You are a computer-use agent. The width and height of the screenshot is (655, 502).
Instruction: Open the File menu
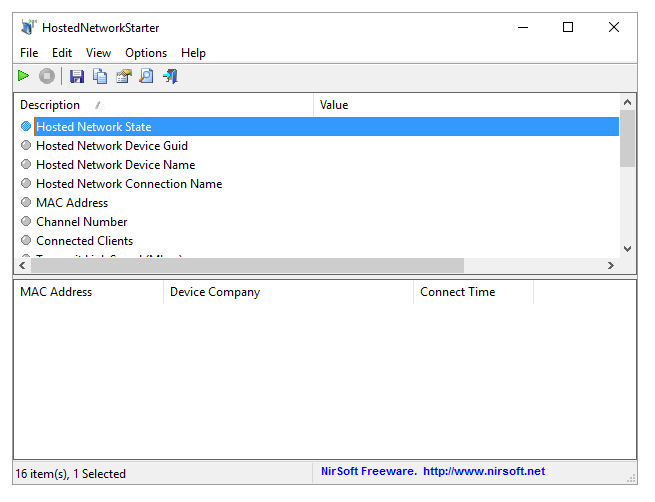pyautogui.click(x=29, y=53)
